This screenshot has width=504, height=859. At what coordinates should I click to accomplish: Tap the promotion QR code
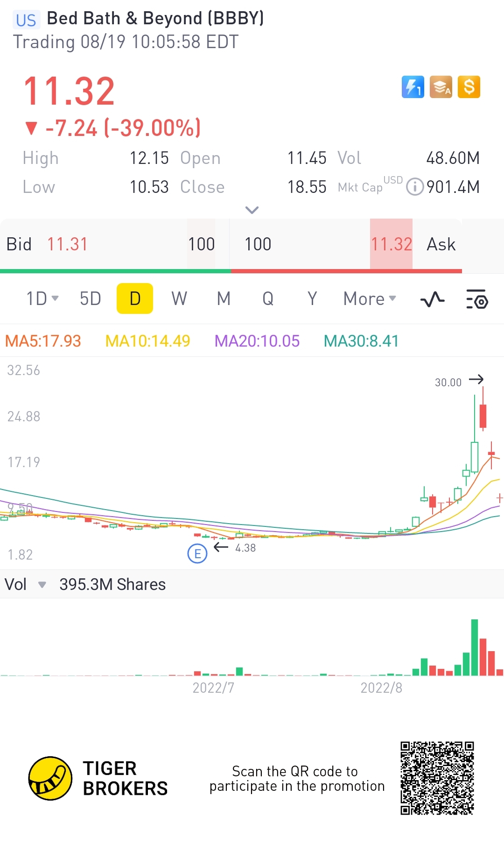coord(437,778)
